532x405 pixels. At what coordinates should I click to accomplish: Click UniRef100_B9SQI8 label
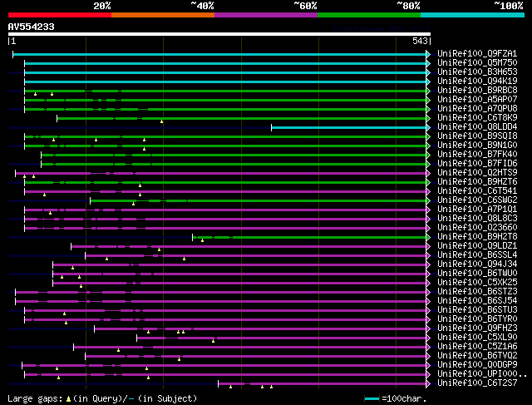(477, 136)
